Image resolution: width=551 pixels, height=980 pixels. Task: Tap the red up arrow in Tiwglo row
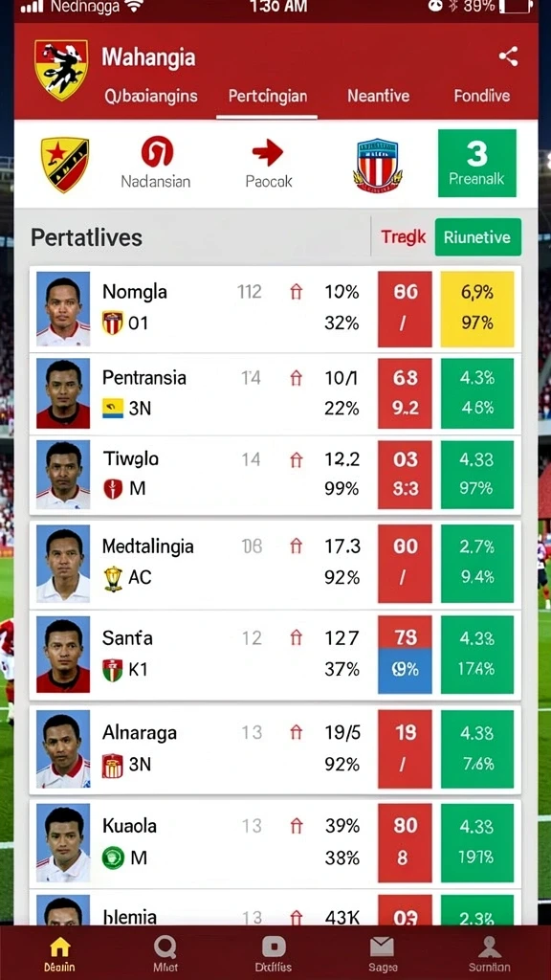[297, 460]
